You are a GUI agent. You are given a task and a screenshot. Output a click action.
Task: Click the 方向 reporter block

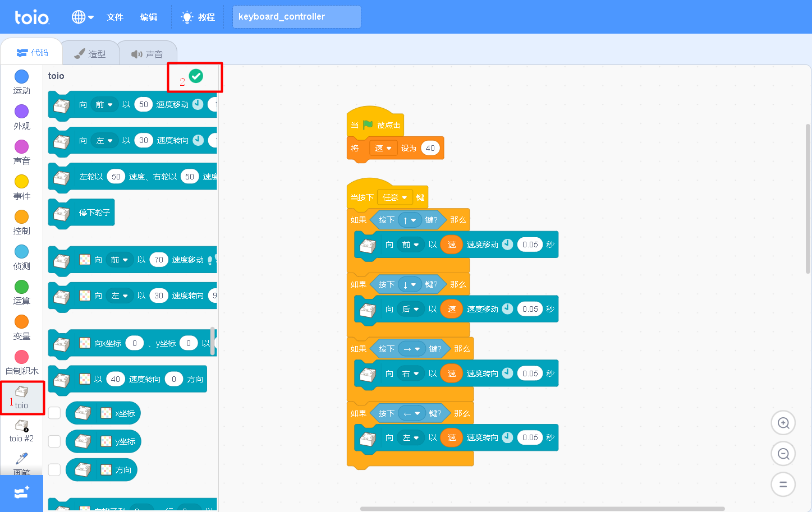[102, 470]
